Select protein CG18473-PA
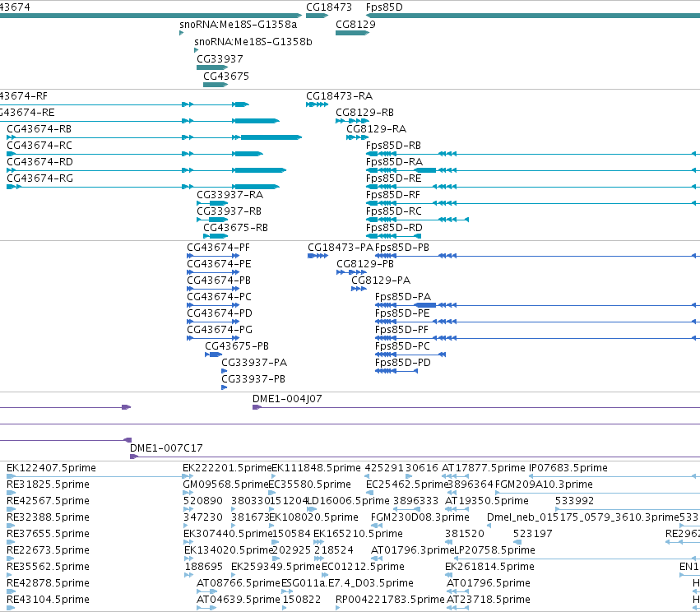Viewport: 700px width, 612px height. (x=341, y=248)
